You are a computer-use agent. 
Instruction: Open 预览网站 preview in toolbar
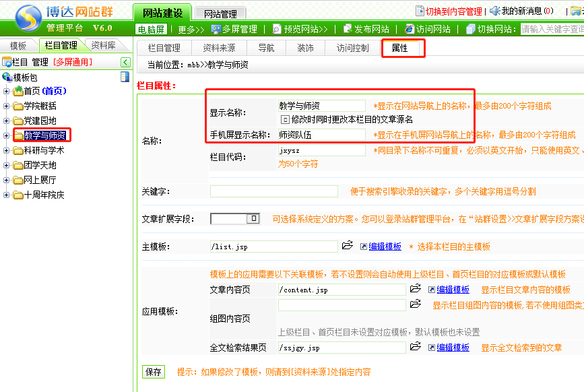(278, 29)
